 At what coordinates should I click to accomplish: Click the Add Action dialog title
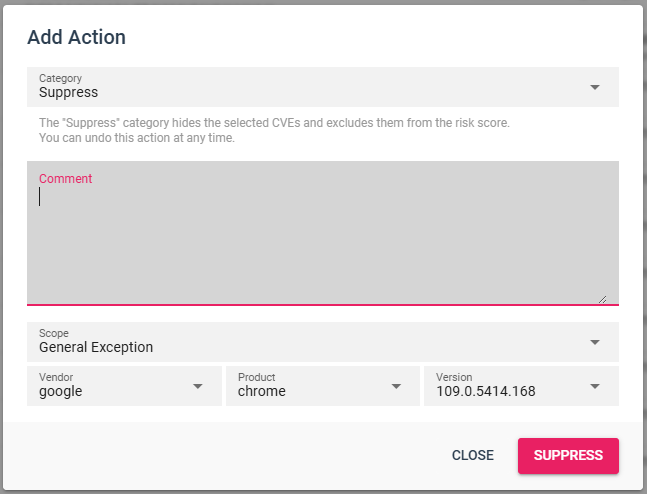pos(76,38)
